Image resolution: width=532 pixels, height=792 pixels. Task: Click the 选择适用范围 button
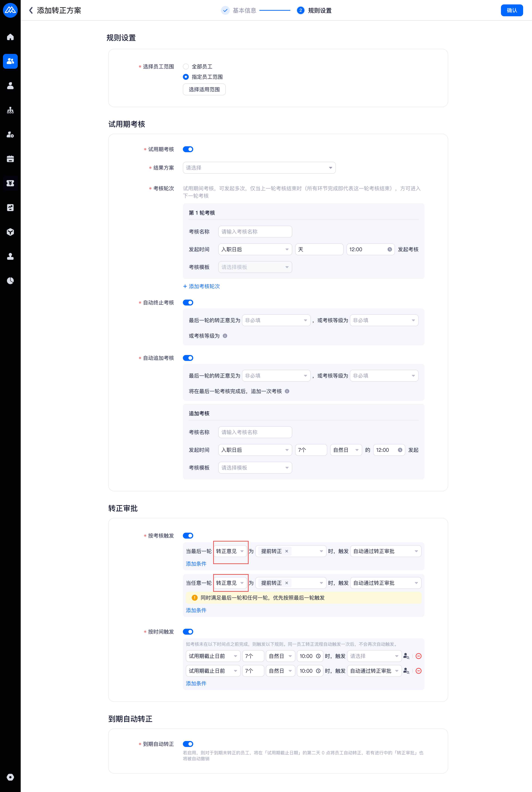coord(204,89)
